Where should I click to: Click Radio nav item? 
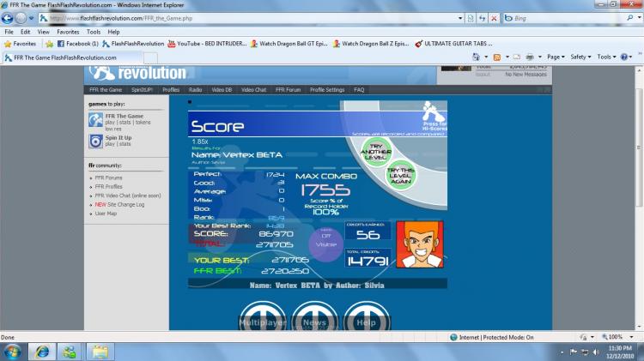coord(196,90)
